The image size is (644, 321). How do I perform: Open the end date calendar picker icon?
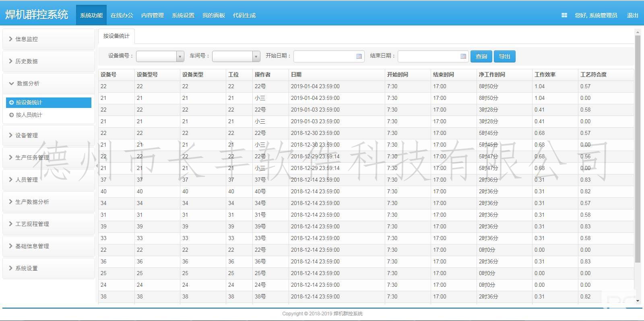pyautogui.click(x=463, y=56)
